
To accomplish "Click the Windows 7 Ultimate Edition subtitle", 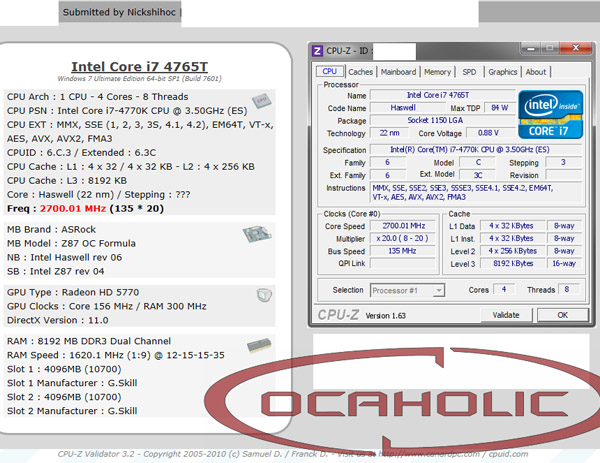I will pos(140,79).
